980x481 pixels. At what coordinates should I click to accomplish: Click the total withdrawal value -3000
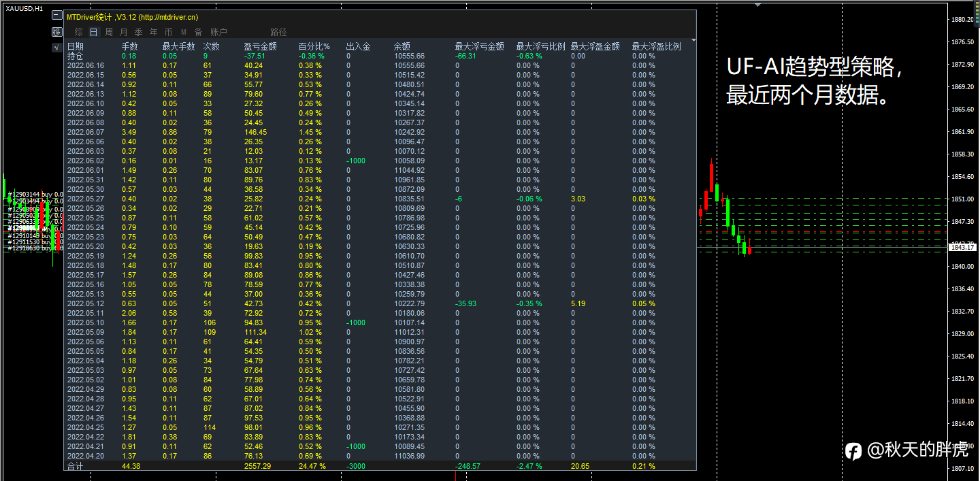[355, 466]
